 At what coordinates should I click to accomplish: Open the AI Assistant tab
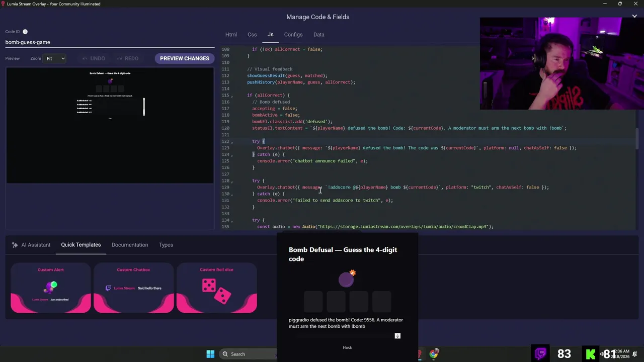(31, 245)
